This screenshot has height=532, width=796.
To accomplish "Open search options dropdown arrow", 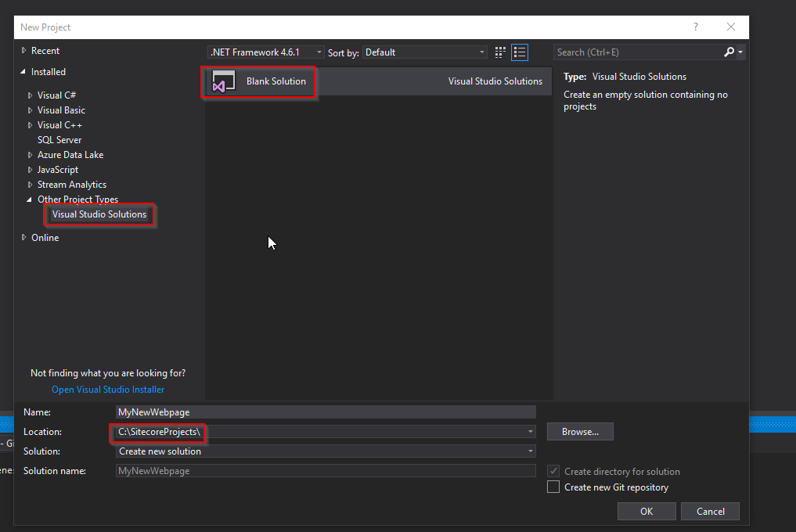I will (740, 52).
